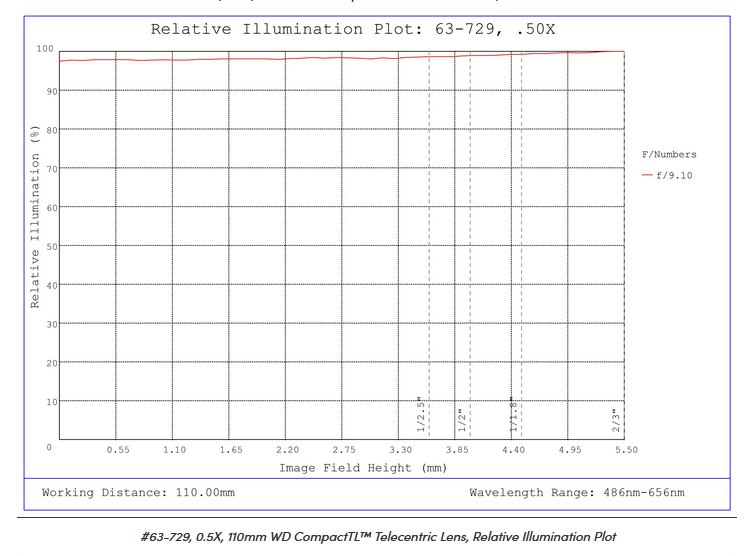Click the 50 y-axis tick label
749x556 pixels.
(47, 246)
